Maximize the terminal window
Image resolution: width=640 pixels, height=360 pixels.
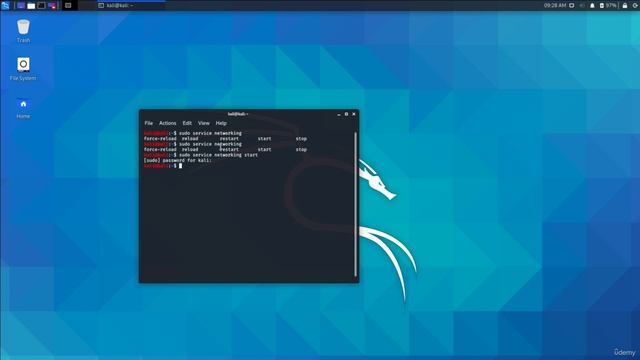tap(346, 114)
